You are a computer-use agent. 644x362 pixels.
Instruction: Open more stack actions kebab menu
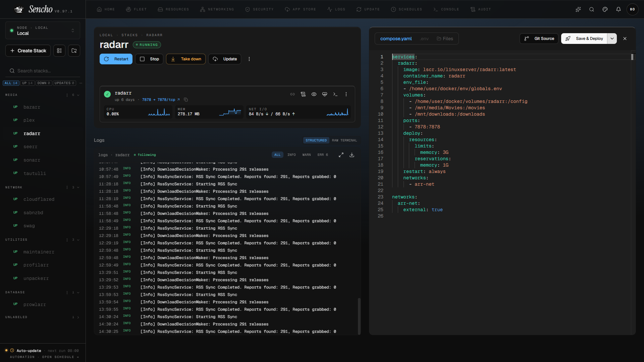pyautogui.click(x=249, y=59)
